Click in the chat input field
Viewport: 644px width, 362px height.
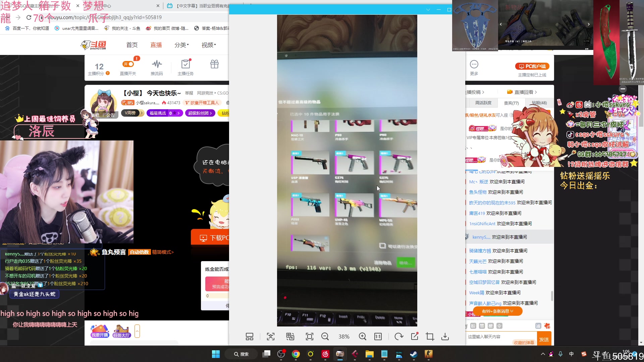pos(501,337)
